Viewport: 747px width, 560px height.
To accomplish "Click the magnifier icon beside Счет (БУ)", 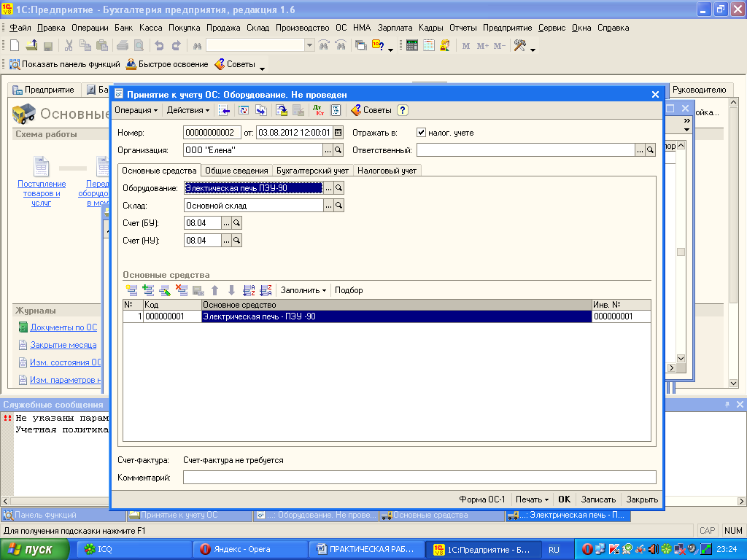I will coord(236,223).
